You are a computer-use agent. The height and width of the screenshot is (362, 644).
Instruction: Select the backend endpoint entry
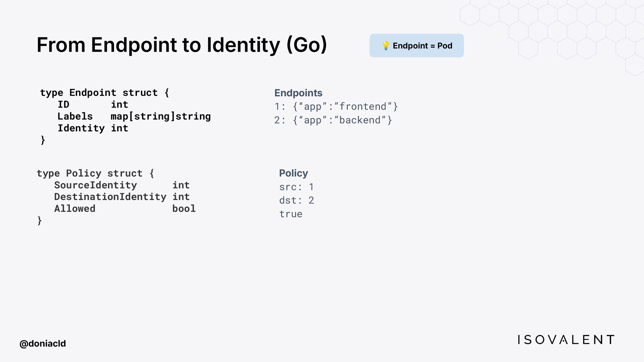click(x=333, y=120)
